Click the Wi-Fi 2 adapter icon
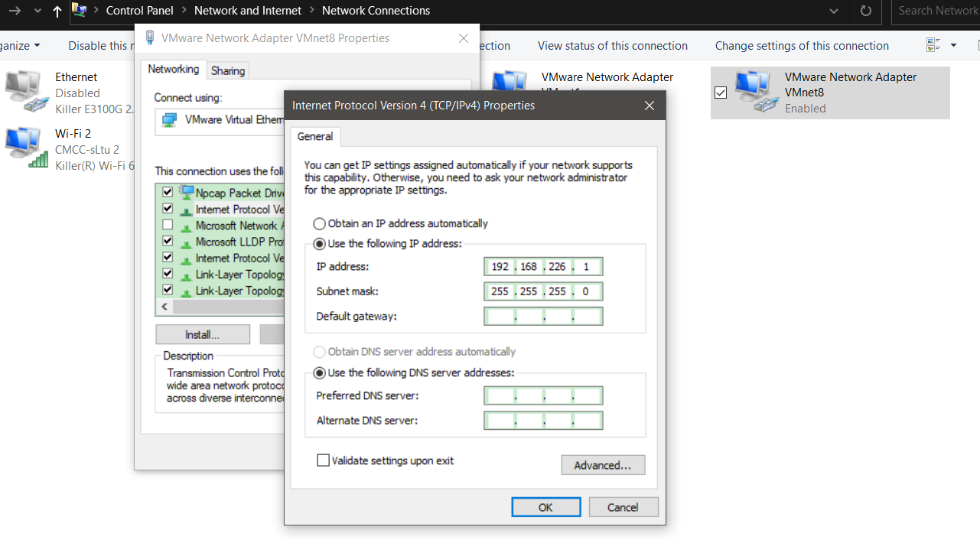This screenshot has width=980, height=540. tap(27, 148)
